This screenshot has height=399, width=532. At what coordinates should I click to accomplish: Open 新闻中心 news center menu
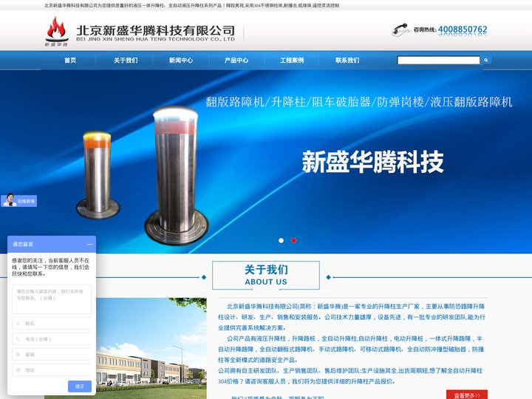pyautogui.click(x=181, y=61)
